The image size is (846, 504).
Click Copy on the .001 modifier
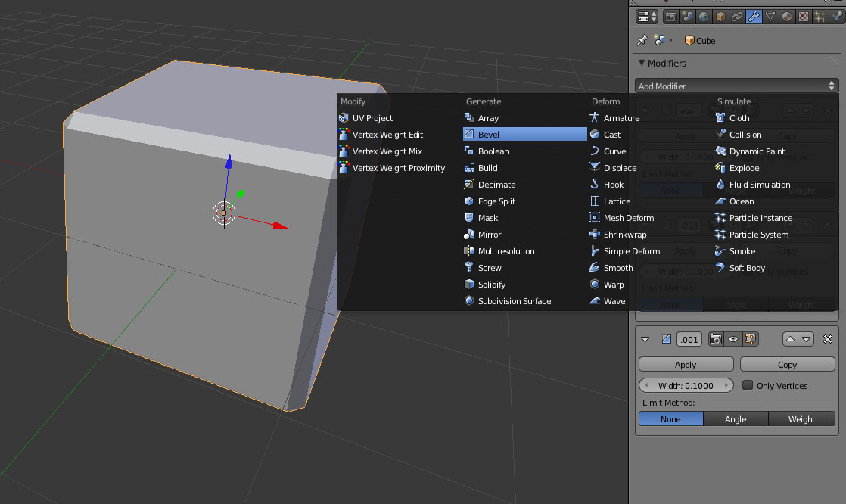tap(787, 364)
